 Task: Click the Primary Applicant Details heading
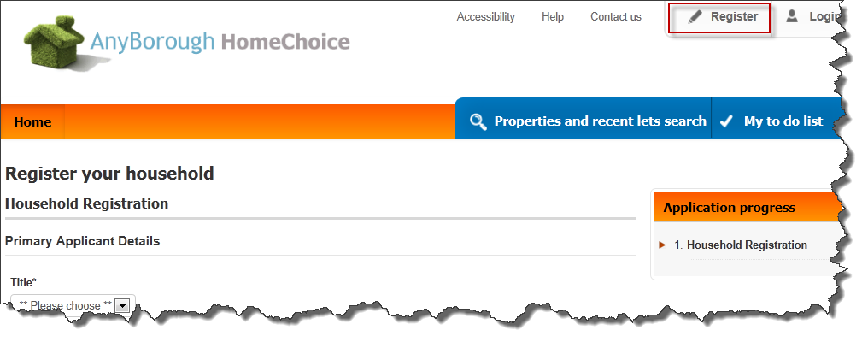tap(82, 241)
